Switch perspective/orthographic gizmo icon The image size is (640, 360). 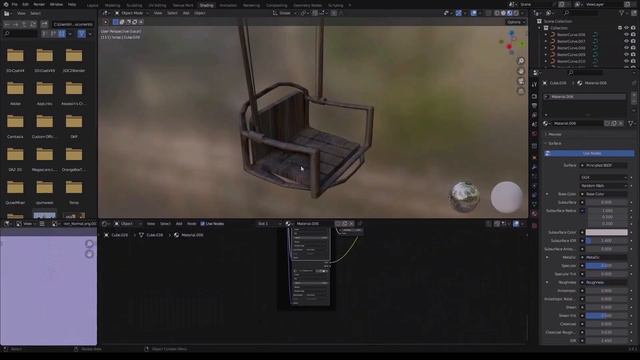click(521, 91)
